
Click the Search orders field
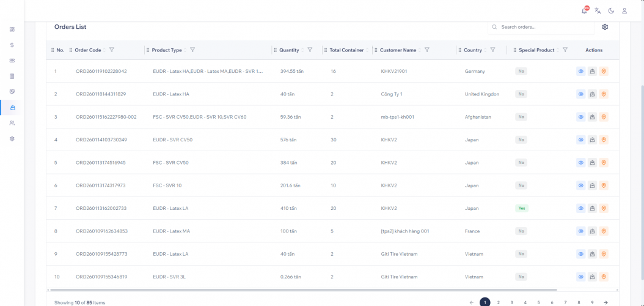click(541, 27)
